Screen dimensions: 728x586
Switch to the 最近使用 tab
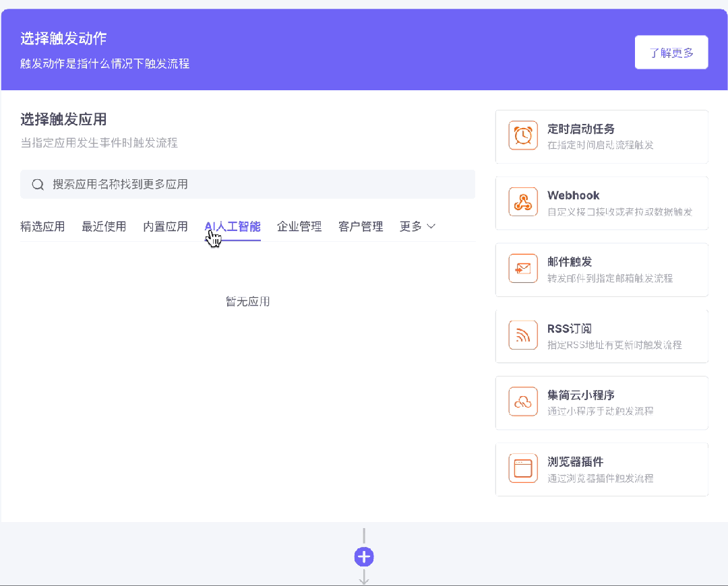tap(104, 226)
